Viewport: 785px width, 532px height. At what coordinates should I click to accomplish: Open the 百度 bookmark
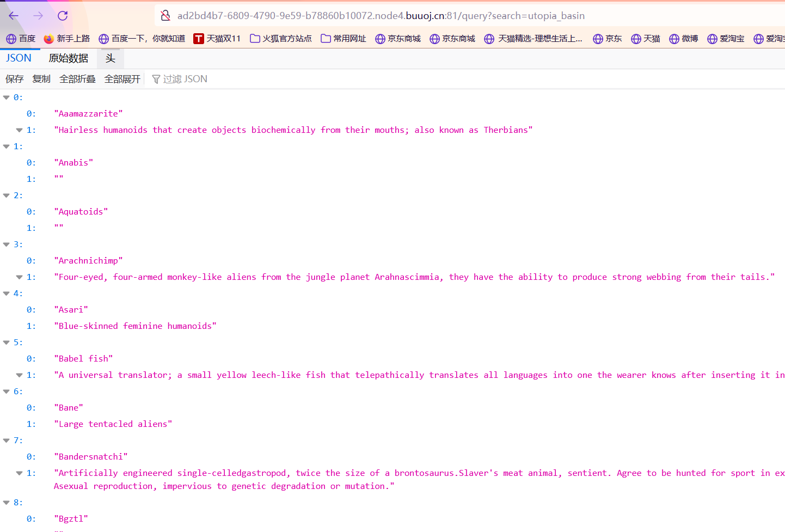[x=21, y=39]
